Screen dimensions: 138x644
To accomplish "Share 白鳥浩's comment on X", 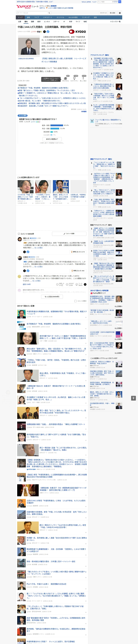I will point(24,271).
